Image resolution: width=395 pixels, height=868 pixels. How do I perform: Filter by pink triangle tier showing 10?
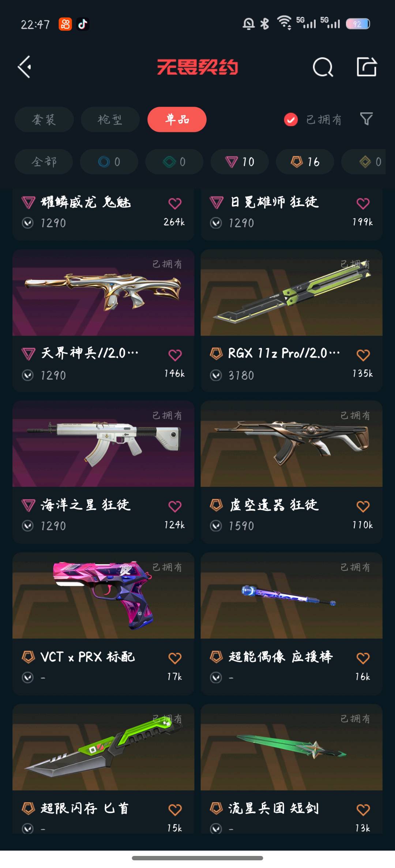240,162
